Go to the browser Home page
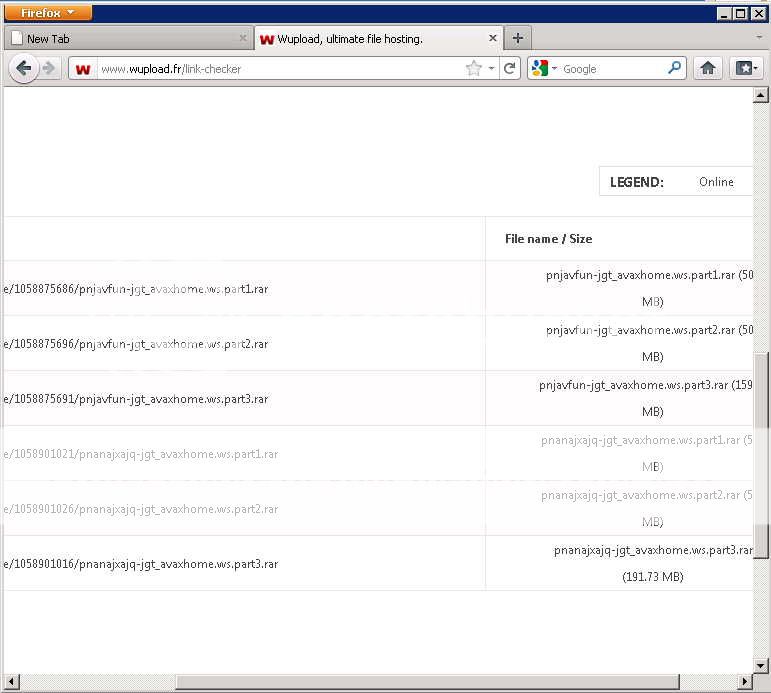771x693 pixels. tap(708, 68)
